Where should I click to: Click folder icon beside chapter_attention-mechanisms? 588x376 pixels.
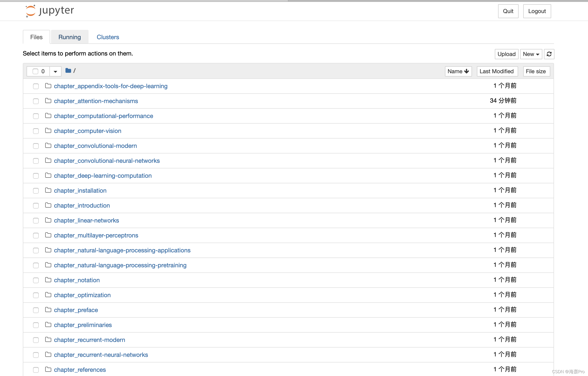coord(48,101)
